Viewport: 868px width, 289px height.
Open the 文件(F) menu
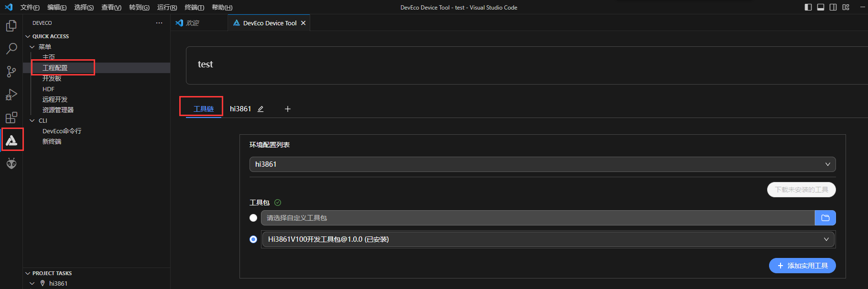click(x=30, y=7)
